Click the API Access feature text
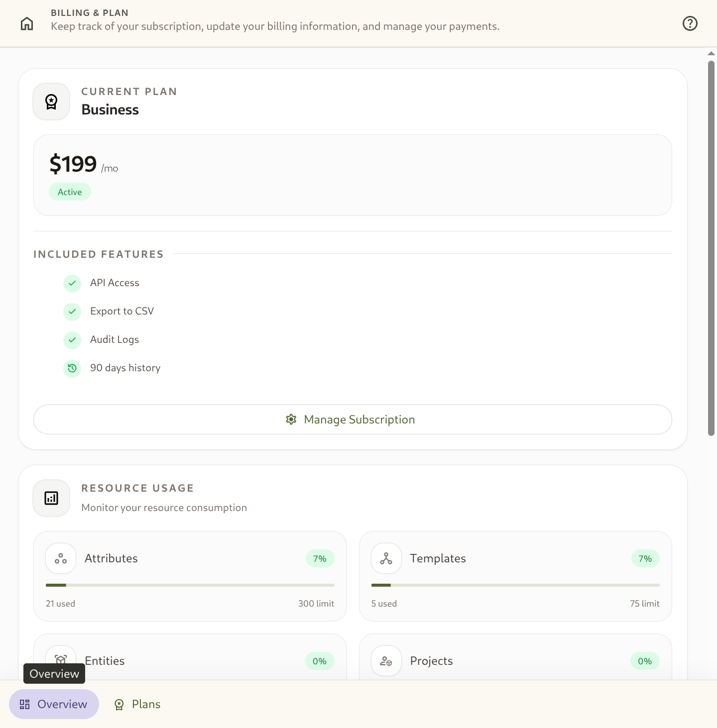 click(x=115, y=283)
